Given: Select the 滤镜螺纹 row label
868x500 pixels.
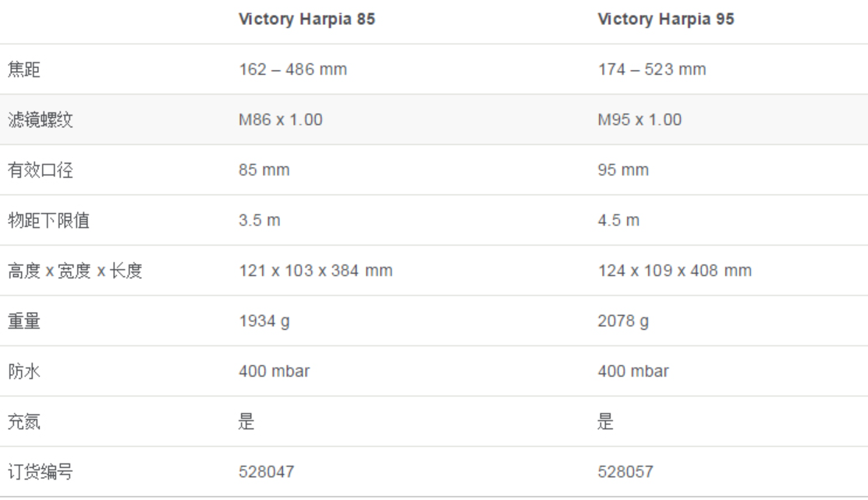Looking at the screenshot, I should pyautogui.click(x=41, y=119).
